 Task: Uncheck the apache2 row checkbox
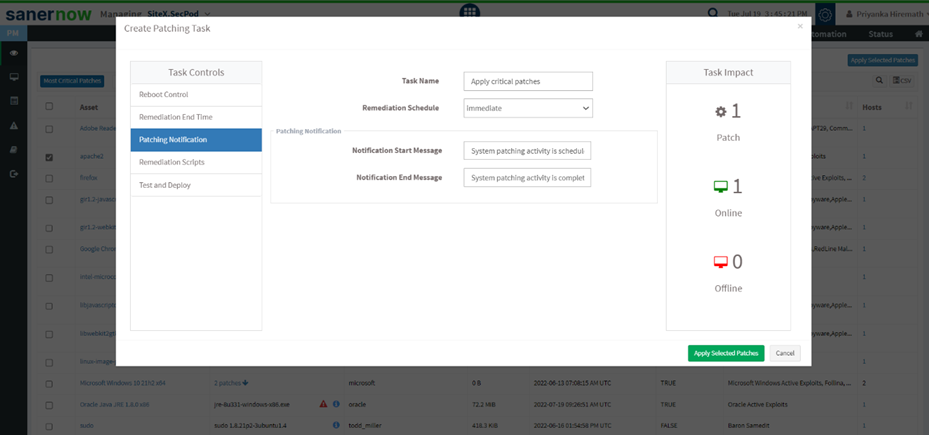click(49, 157)
